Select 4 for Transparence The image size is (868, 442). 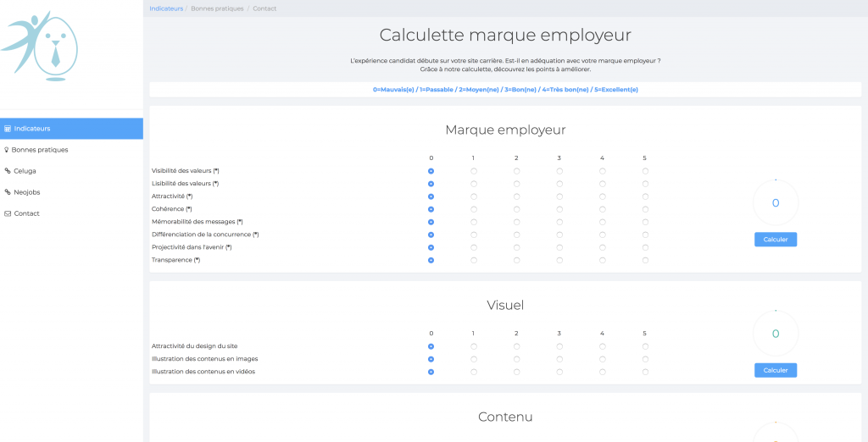[x=603, y=260]
